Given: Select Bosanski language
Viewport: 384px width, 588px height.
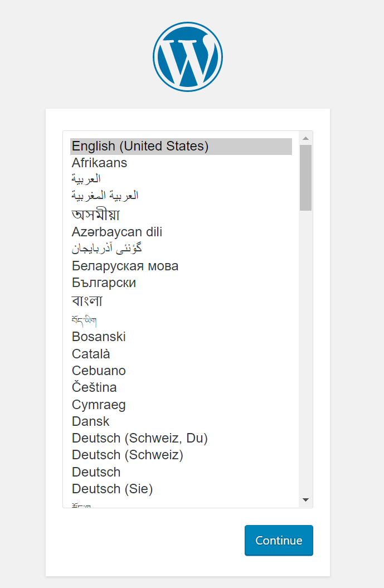Looking at the screenshot, I should [x=181, y=337].
